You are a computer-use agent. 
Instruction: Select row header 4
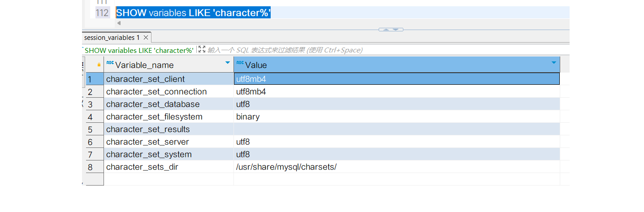(x=95, y=117)
